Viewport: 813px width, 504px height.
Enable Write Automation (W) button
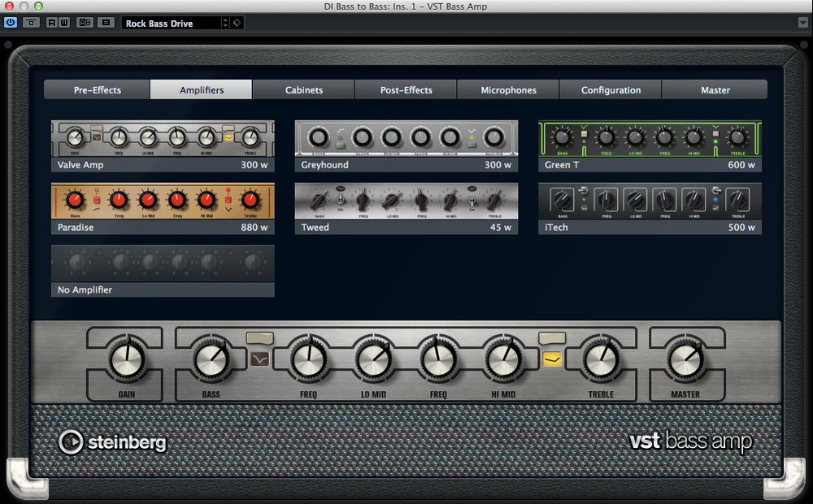point(63,23)
